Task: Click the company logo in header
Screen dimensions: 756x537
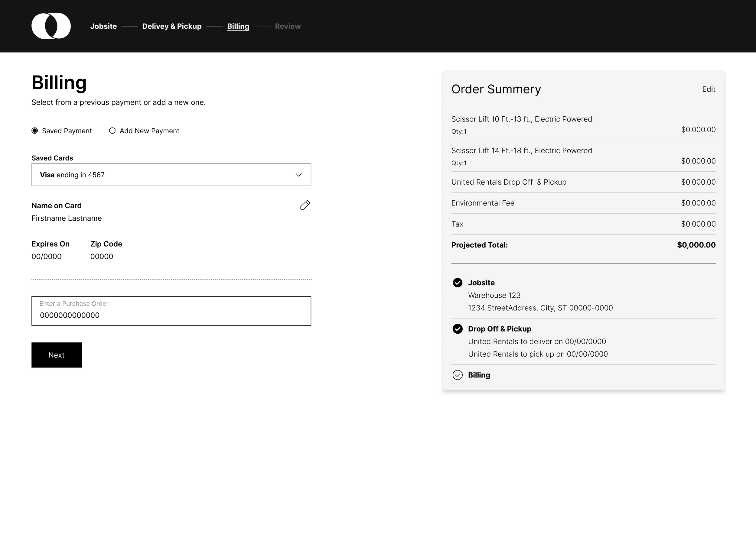Action: (x=51, y=26)
